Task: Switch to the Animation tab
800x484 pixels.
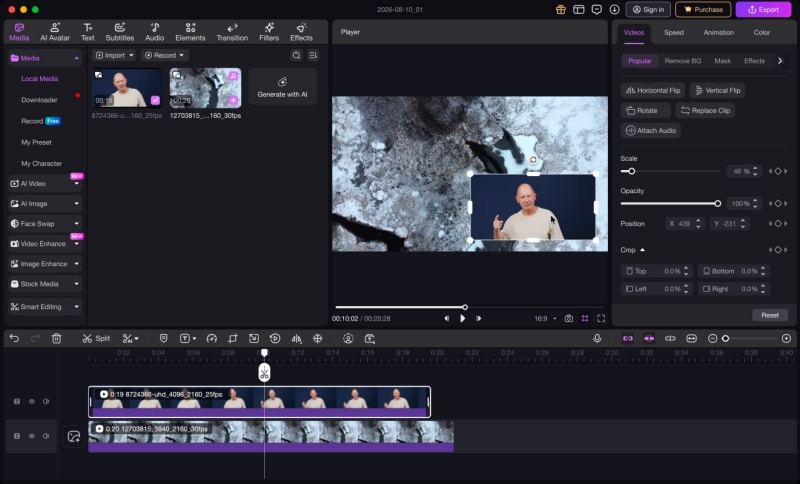Action: click(x=718, y=32)
